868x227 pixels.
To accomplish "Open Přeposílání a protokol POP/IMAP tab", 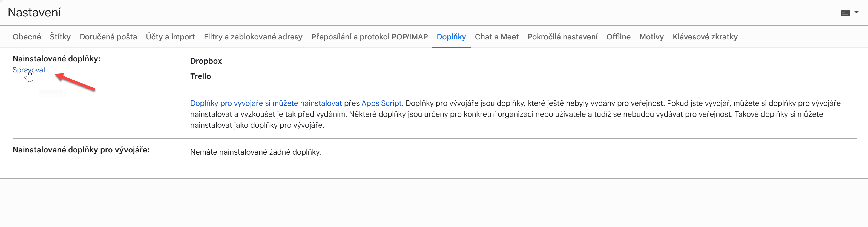I will click(370, 37).
